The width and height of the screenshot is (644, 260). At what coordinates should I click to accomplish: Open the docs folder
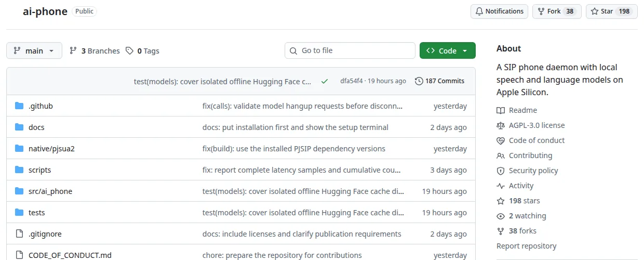tap(36, 127)
